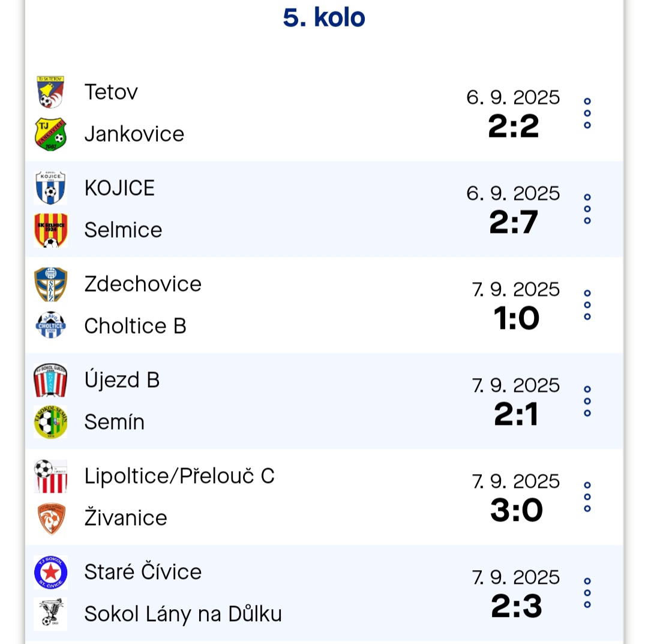Open Sokol Lány na Důlku team page
This screenshot has height=644, width=648.
(183, 614)
